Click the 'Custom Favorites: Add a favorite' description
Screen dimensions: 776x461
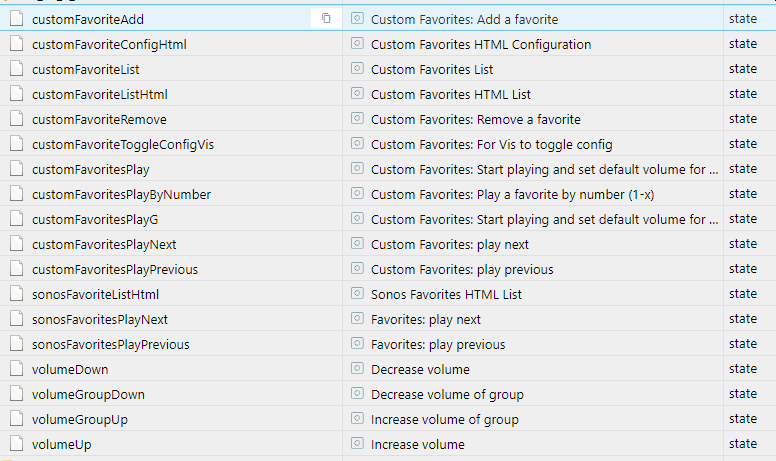[x=464, y=19]
